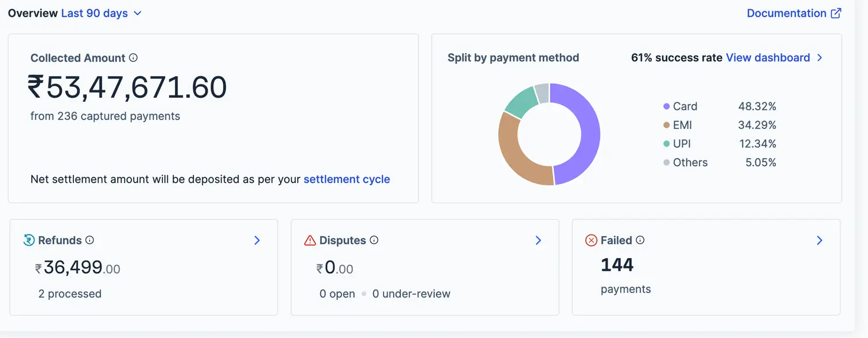This screenshot has width=868, height=338.
Task: Click the Refunds rupee refresh icon
Action: tap(29, 240)
